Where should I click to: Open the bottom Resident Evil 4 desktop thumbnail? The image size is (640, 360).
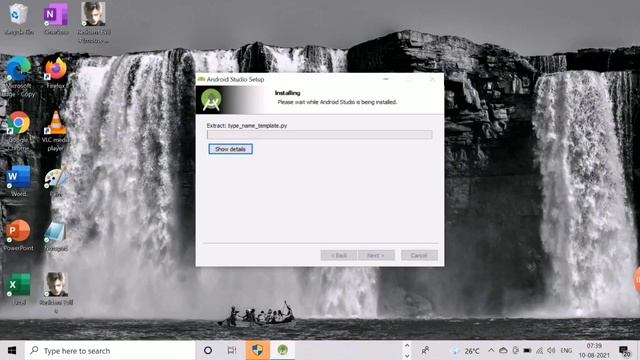point(56,293)
